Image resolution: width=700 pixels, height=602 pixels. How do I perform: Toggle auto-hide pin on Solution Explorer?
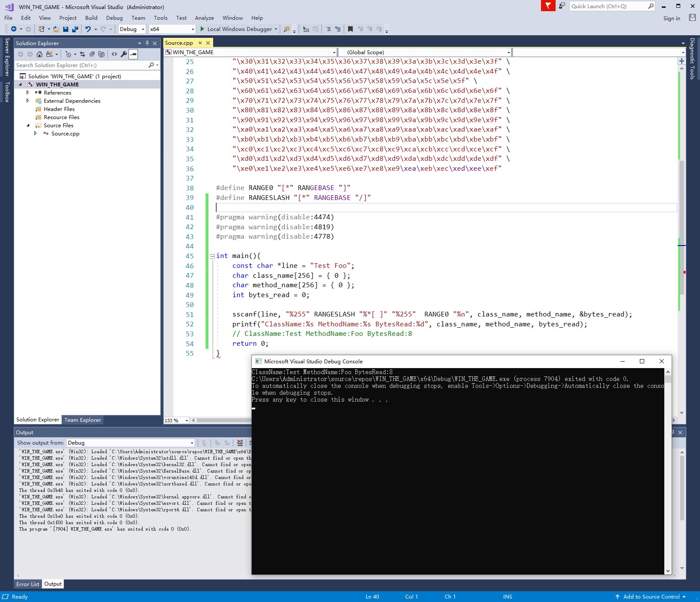tap(147, 43)
